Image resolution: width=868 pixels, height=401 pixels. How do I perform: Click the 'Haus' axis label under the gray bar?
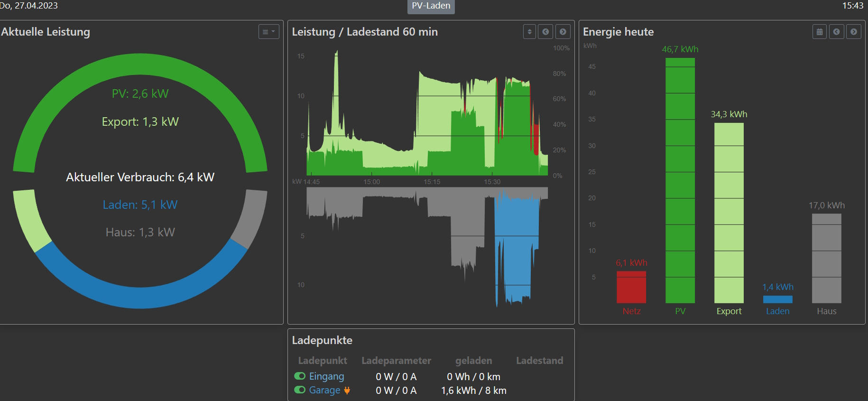coord(827,311)
